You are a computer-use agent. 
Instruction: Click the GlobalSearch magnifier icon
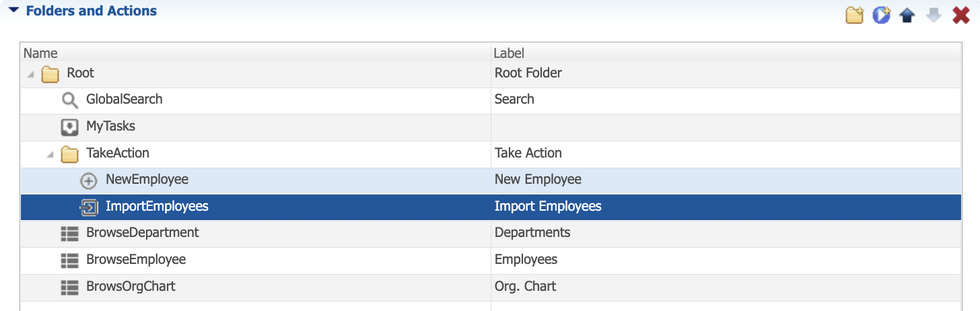coord(69,100)
